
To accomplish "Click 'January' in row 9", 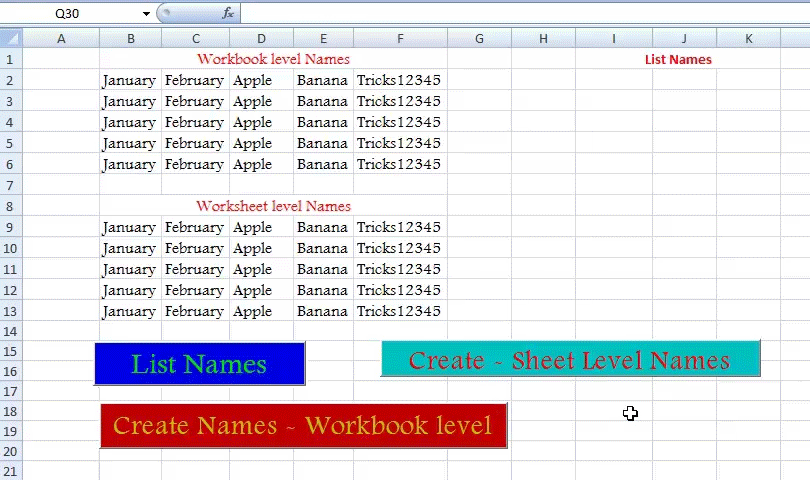I will point(129,227).
